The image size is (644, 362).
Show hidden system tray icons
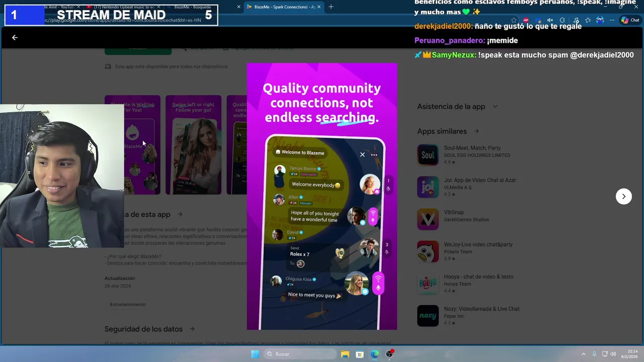(584, 354)
